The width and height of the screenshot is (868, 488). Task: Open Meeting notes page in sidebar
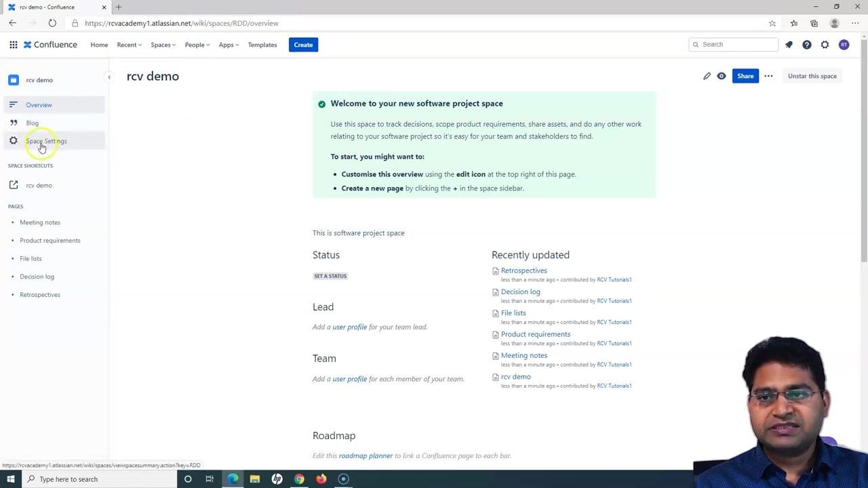tap(40, 222)
